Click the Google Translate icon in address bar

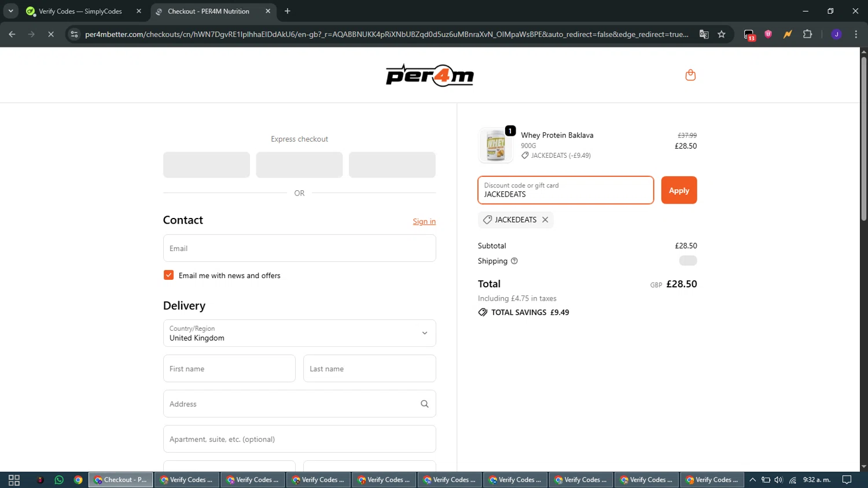(704, 35)
